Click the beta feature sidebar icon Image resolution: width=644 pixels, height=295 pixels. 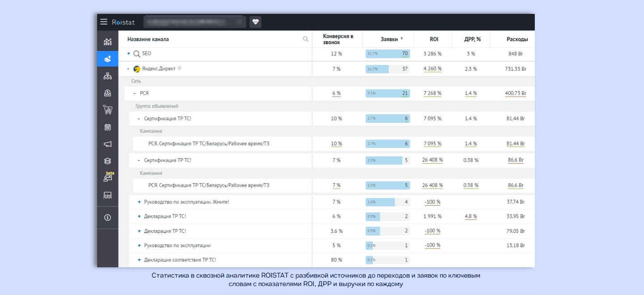coord(107,177)
